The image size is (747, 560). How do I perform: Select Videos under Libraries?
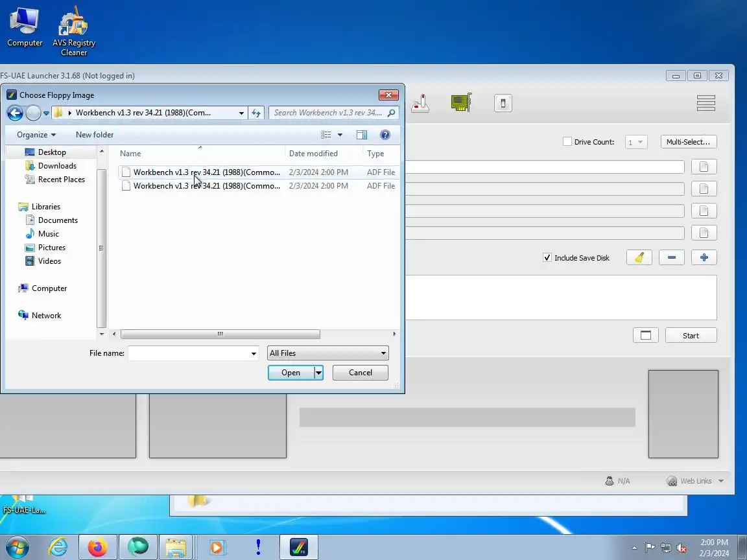pyautogui.click(x=49, y=261)
